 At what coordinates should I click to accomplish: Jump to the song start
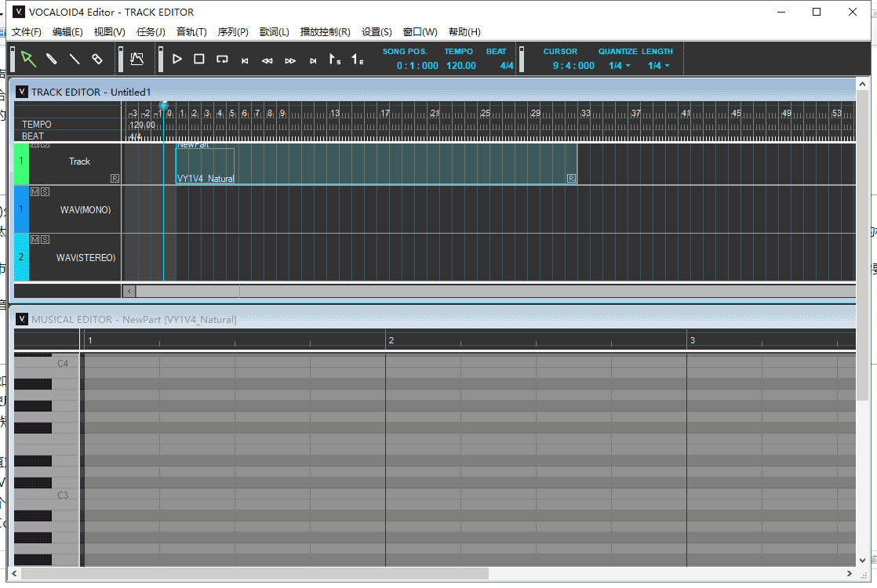coord(245,61)
